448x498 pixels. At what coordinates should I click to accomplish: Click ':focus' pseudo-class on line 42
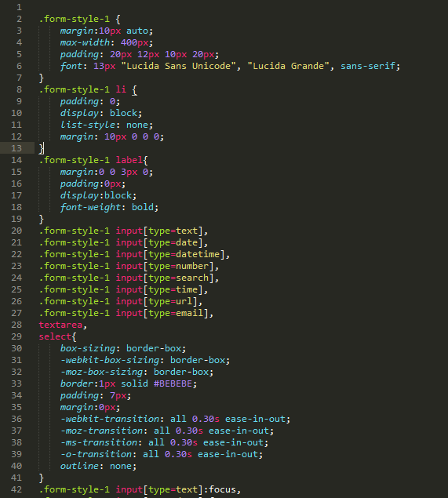tap(220, 489)
